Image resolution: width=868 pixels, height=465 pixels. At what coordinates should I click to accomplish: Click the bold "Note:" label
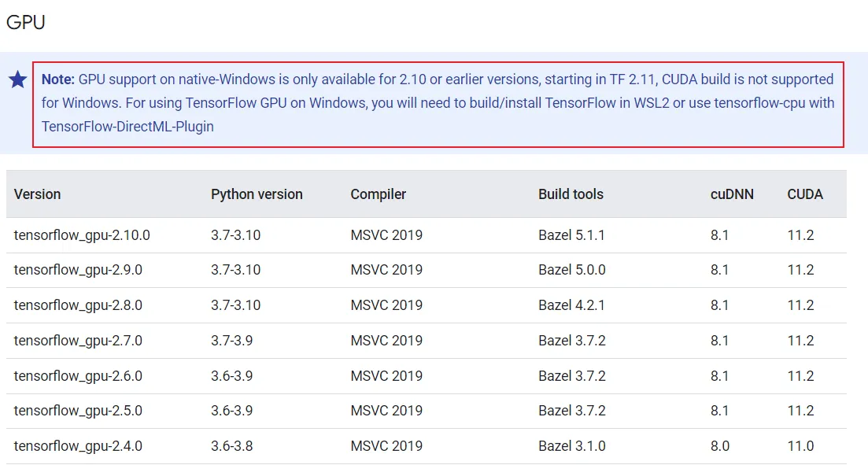pos(57,79)
